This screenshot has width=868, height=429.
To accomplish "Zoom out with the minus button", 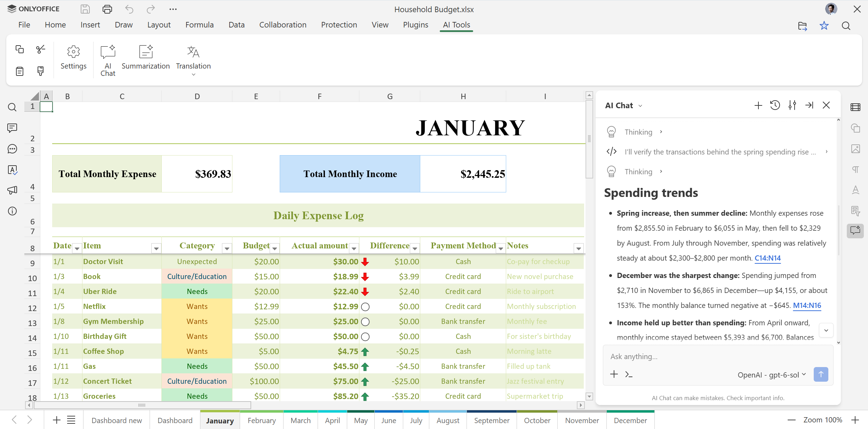I will (791, 420).
